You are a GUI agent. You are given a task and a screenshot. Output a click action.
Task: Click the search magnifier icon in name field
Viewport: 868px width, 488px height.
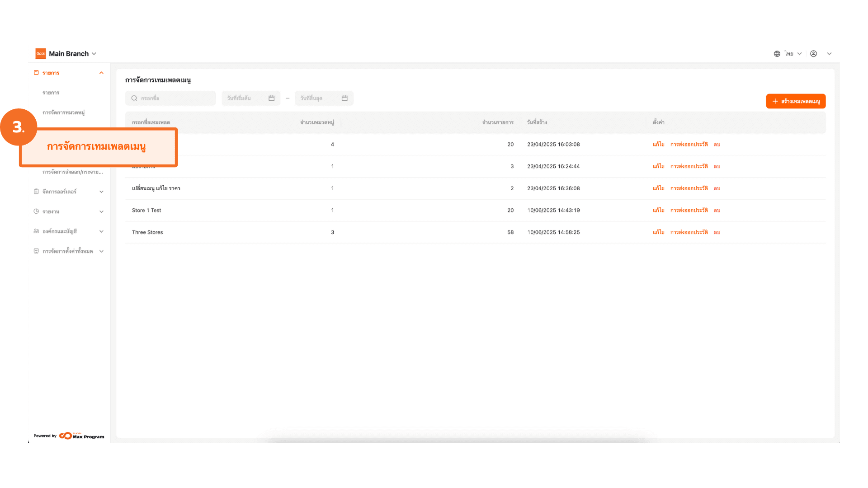point(134,99)
